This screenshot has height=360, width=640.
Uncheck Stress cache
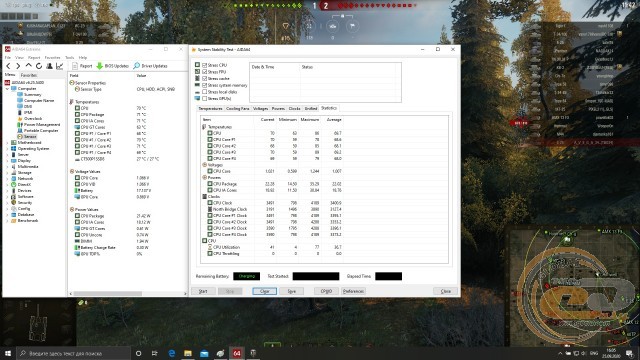coord(205,78)
